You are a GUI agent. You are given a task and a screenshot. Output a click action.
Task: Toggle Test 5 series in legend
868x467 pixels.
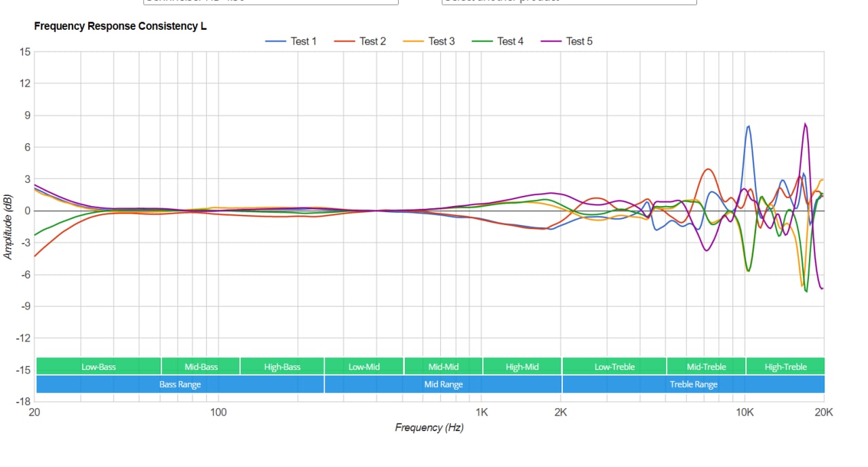pyautogui.click(x=567, y=41)
